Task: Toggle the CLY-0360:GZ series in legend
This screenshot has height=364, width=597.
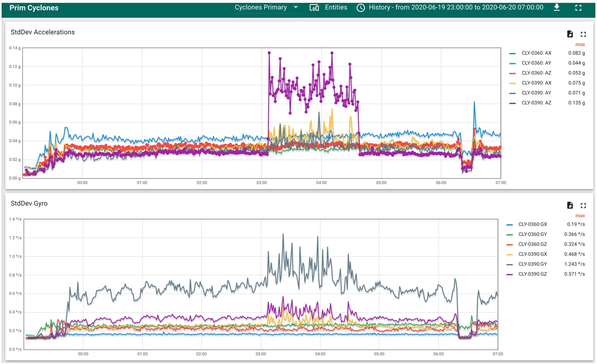Action: click(x=533, y=244)
